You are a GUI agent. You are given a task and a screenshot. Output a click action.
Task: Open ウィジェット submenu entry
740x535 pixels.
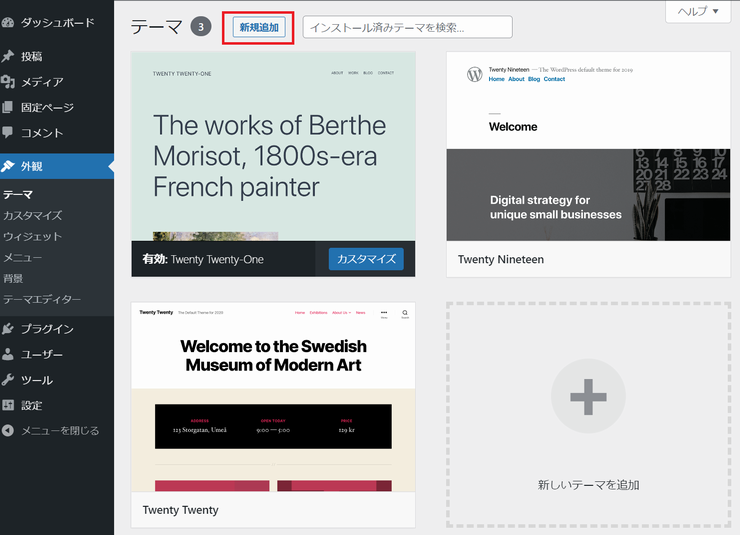click(33, 236)
